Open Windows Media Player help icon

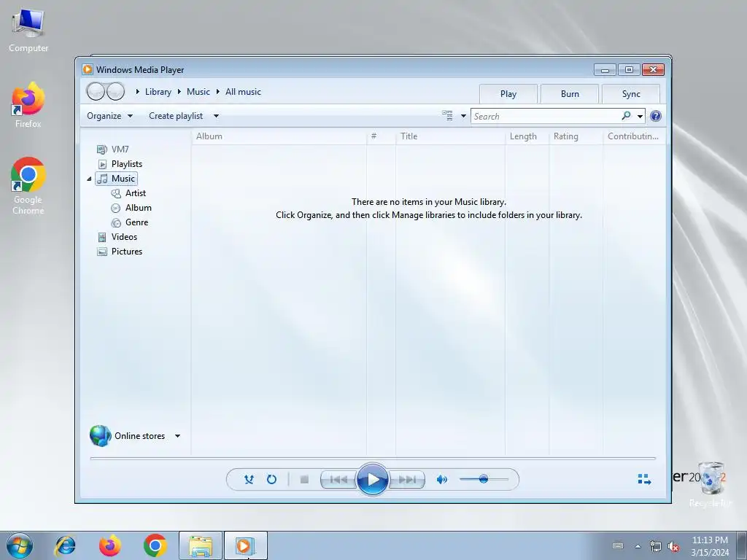click(x=656, y=116)
